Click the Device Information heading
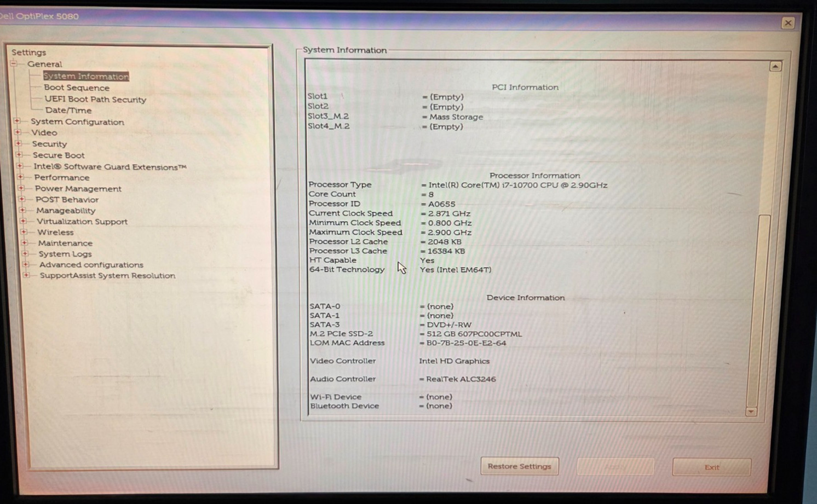This screenshot has height=504, width=817. coord(526,298)
